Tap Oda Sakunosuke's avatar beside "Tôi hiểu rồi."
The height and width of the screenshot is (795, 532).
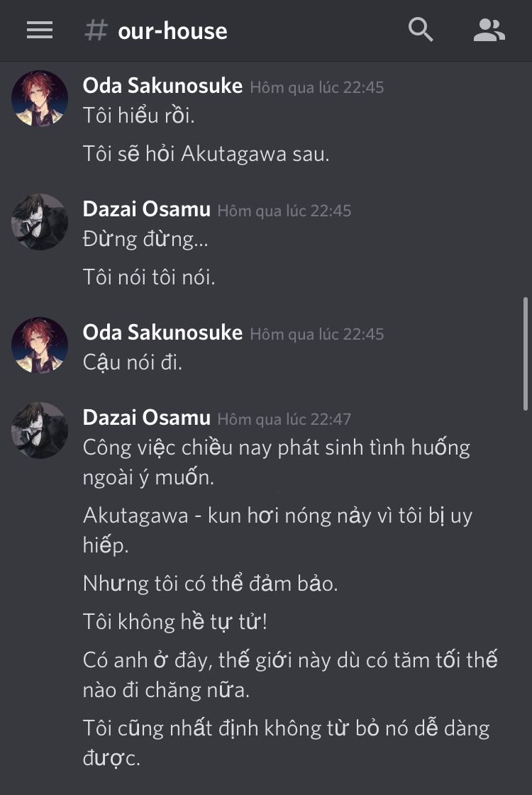pos(40,99)
